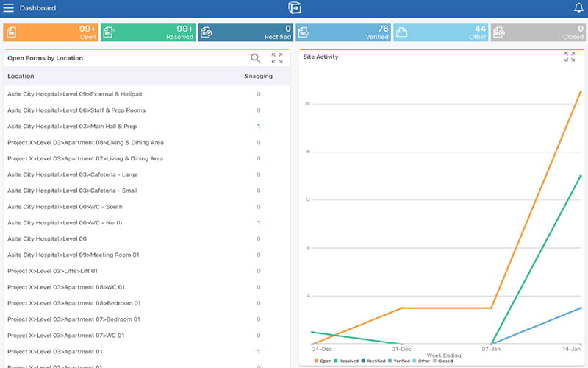Open the green Resolved forms tile

tap(148, 32)
